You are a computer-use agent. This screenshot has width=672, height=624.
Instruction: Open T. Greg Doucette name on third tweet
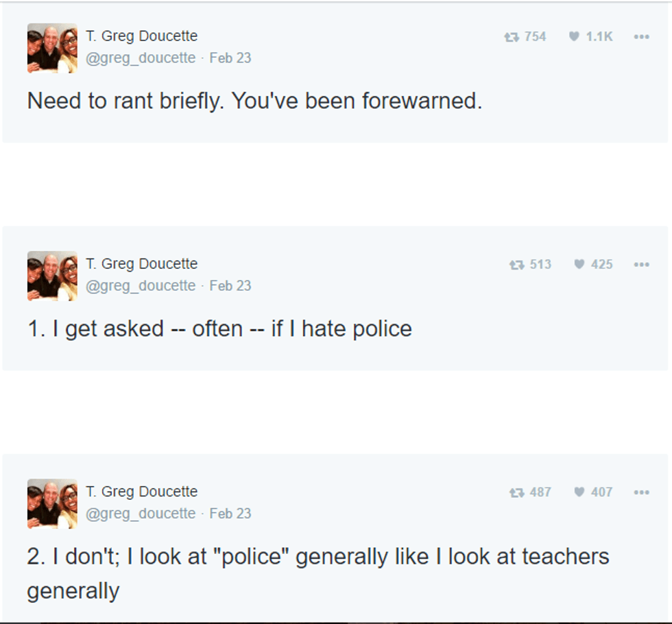click(x=141, y=491)
